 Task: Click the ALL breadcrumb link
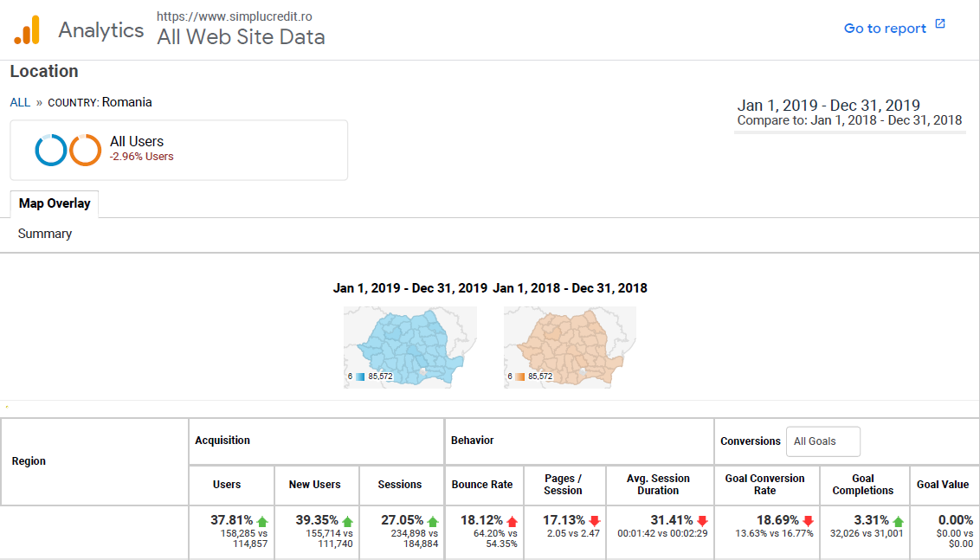(x=20, y=102)
